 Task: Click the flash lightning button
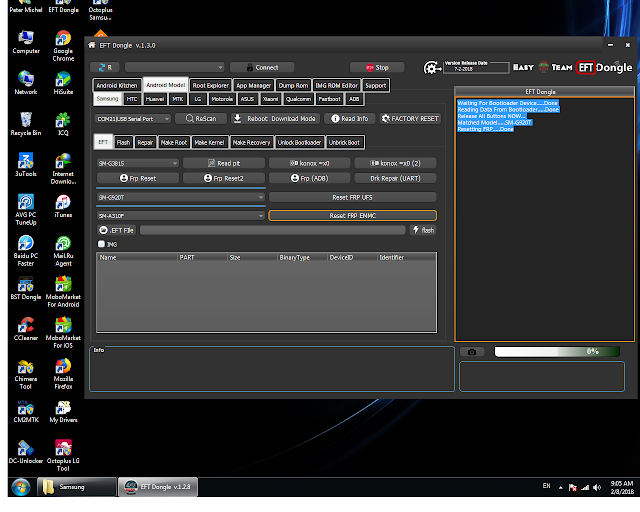click(423, 230)
